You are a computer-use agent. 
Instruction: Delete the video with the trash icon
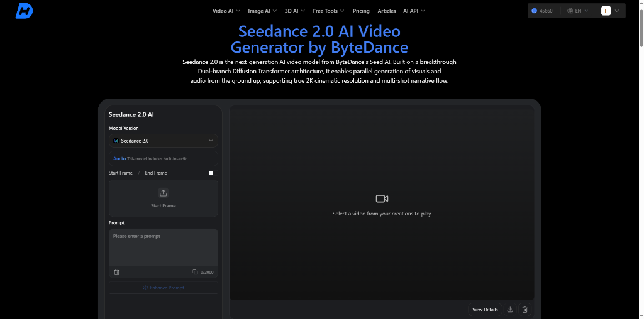click(525, 310)
